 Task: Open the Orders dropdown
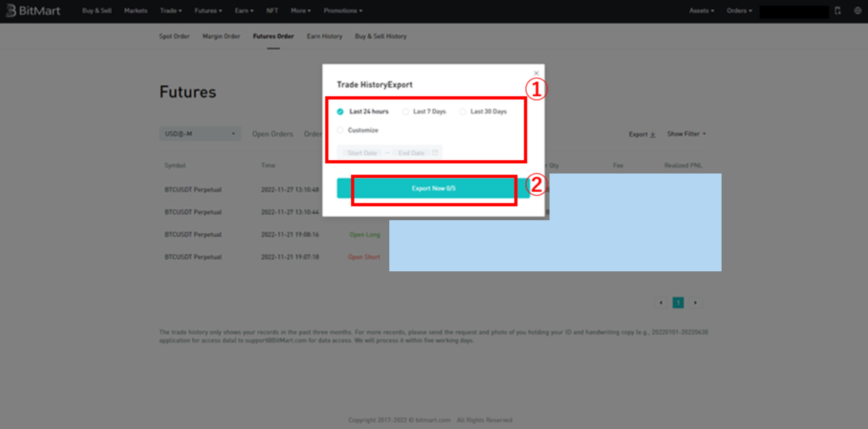(x=739, y=11)
